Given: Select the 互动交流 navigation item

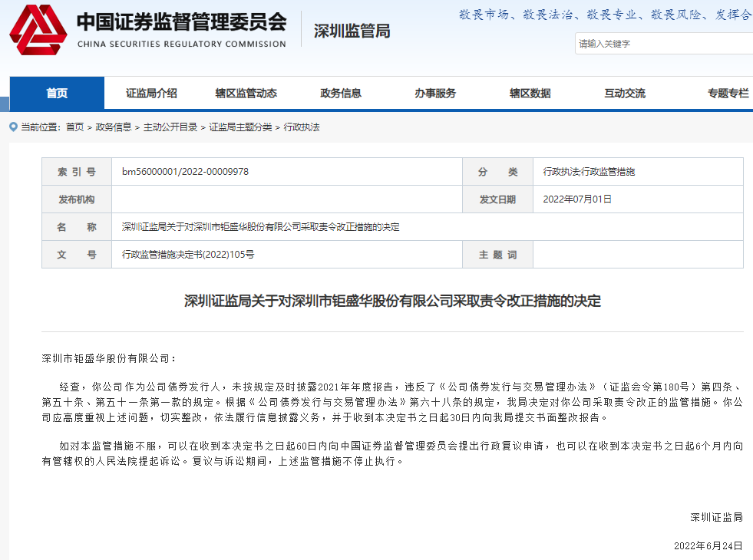Looking at the screenshot, I should (x=624, y=93).
